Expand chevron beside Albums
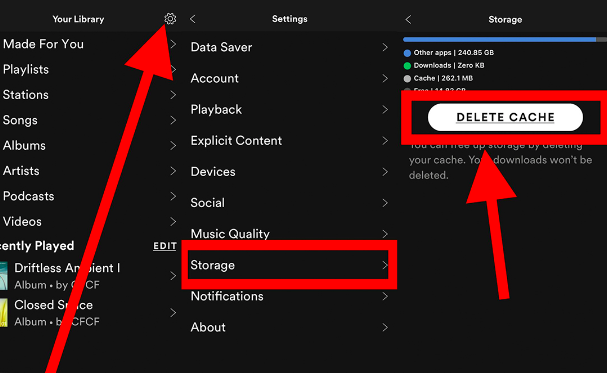The image size is (607, 373). [173, 145]
